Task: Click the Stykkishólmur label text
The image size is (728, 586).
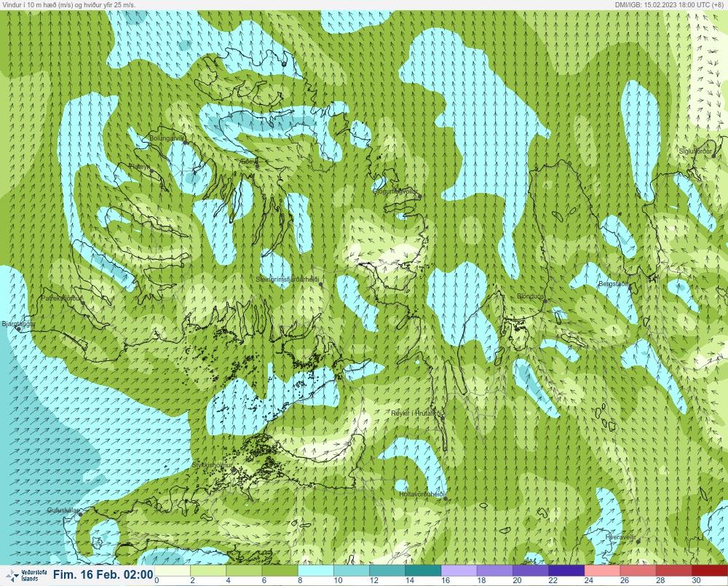Action: [212, 465]
